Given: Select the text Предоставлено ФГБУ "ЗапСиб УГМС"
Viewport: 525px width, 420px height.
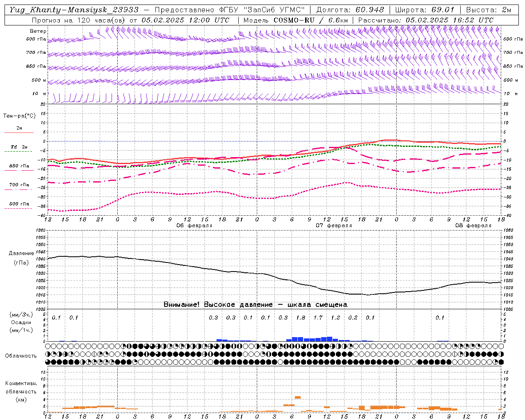Looking at the screenshot, I should click(x=230, y=10).
